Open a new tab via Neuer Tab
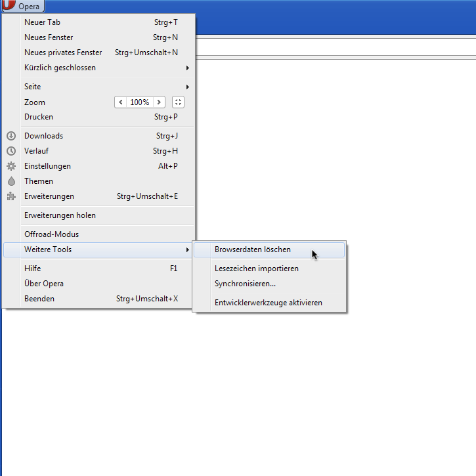476x476 pixels. 98,22
